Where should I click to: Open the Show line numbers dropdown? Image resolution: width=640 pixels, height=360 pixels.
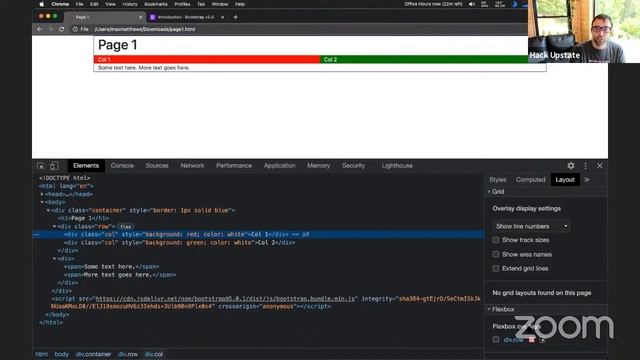pyautogui.click(x=531, y=226)
